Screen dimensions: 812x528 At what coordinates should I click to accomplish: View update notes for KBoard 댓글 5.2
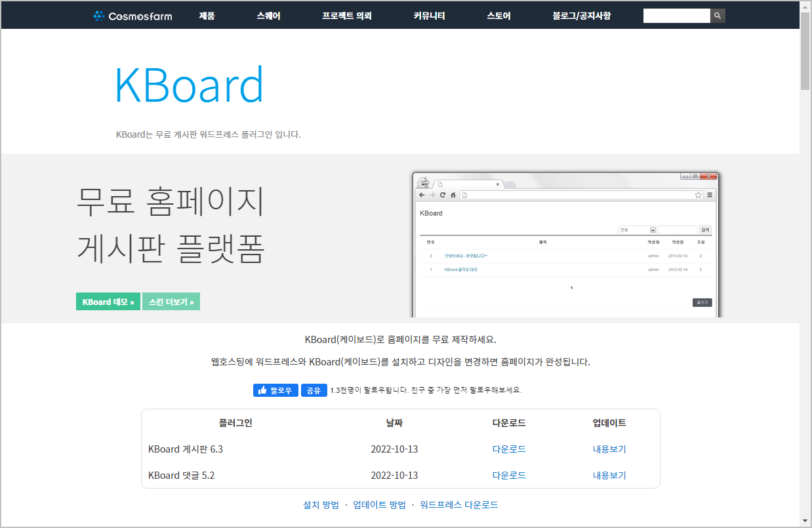click(609, 476)
